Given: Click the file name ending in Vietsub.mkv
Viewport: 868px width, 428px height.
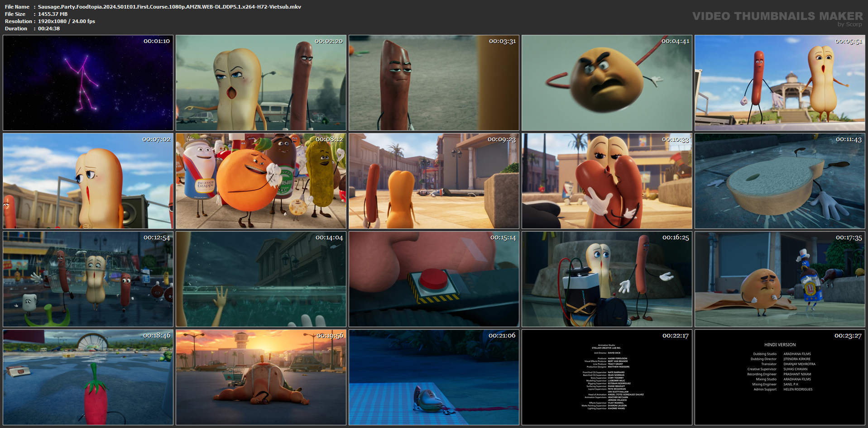Looking at the screenshot, I should tap(169, 7).
